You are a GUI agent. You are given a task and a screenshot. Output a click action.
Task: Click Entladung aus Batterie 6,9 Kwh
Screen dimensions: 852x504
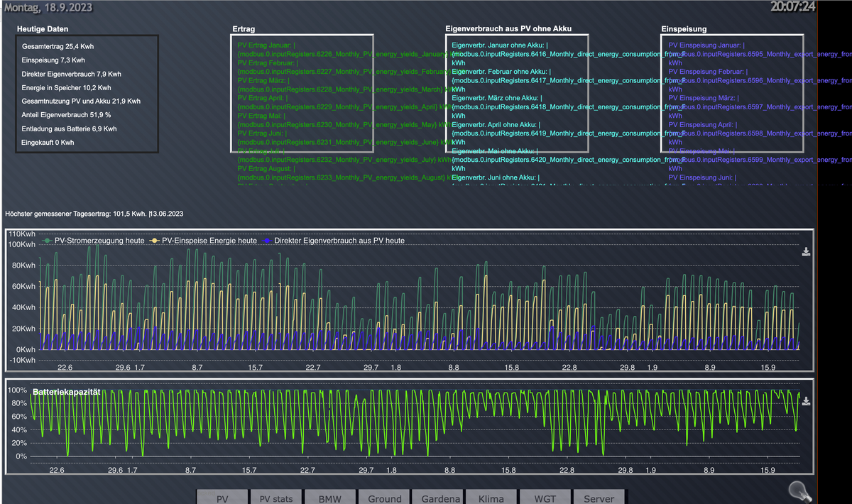[70, 129]
